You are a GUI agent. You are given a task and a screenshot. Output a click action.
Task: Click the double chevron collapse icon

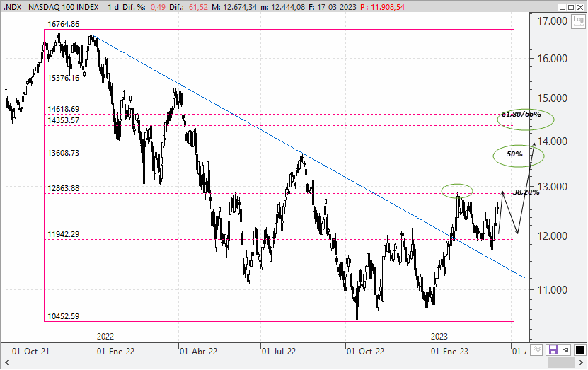(x=537, y=349)
